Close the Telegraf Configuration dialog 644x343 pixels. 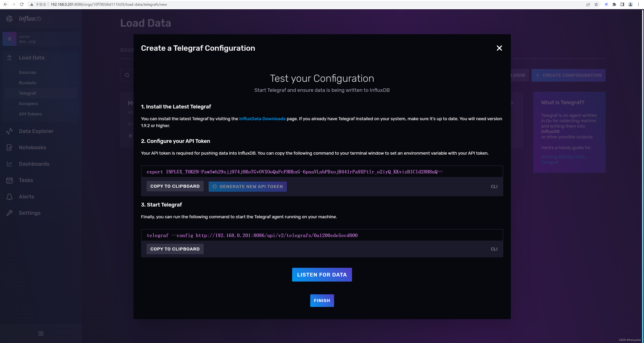pyautogui.click(x=499, y=48)
